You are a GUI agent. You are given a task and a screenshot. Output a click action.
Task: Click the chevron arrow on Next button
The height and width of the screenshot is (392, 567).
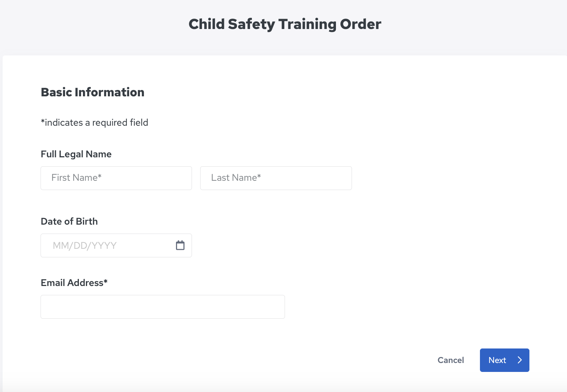(520, 360)
